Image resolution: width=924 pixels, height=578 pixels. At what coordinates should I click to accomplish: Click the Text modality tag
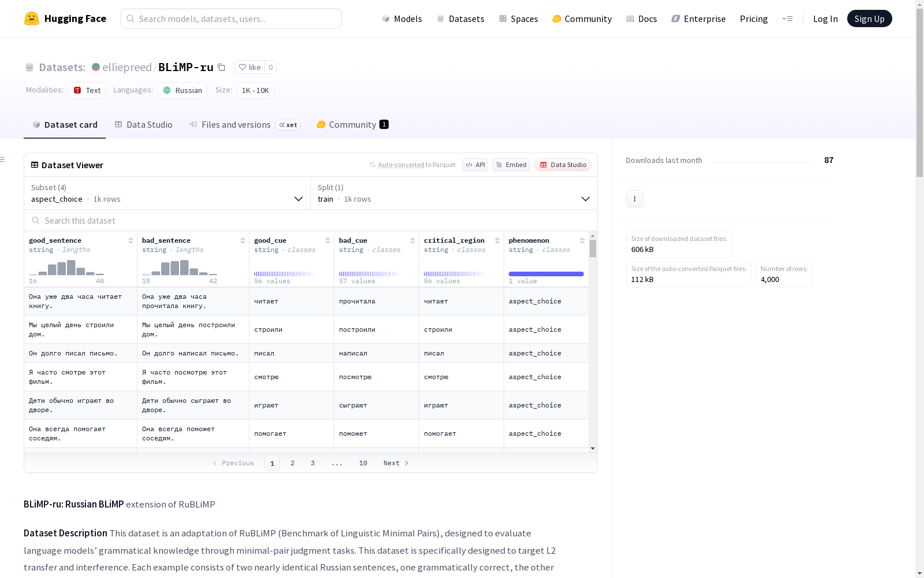pyautogui.click(x=87, y=90)
